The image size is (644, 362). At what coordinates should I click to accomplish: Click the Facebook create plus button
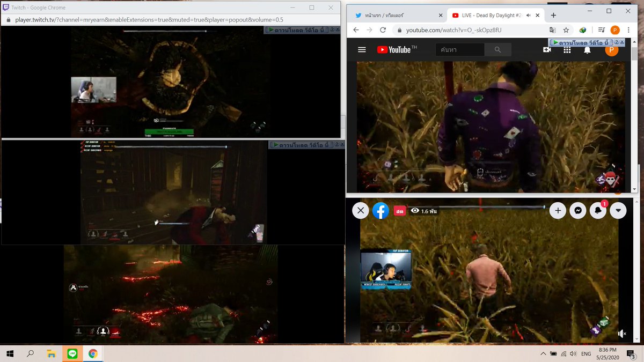point(558,211)
